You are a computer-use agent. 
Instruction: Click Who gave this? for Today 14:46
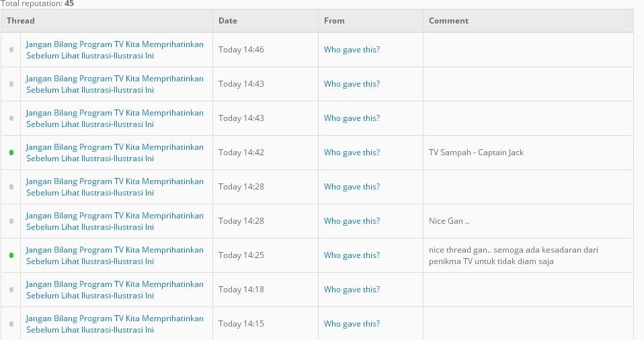coord(352,50)
